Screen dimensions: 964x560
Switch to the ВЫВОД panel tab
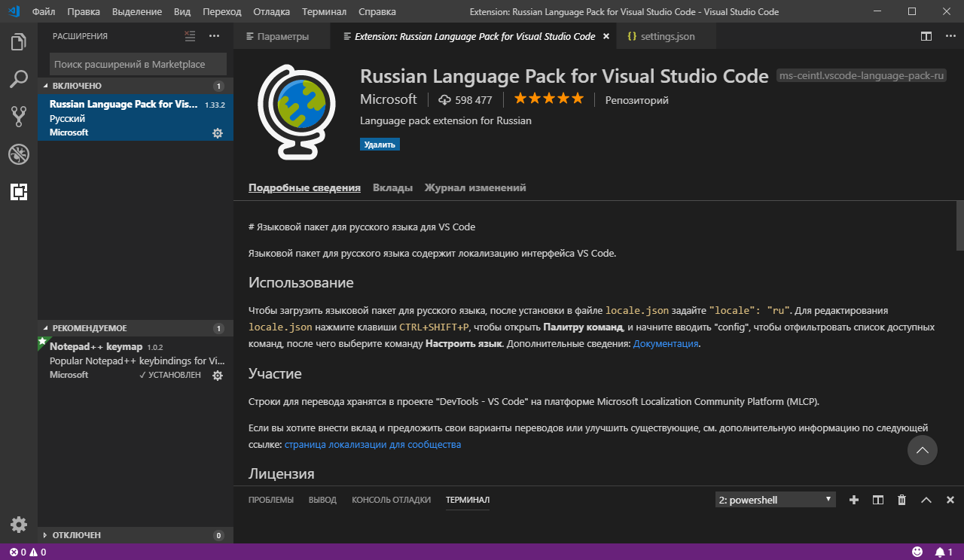[x=322, y=500]
